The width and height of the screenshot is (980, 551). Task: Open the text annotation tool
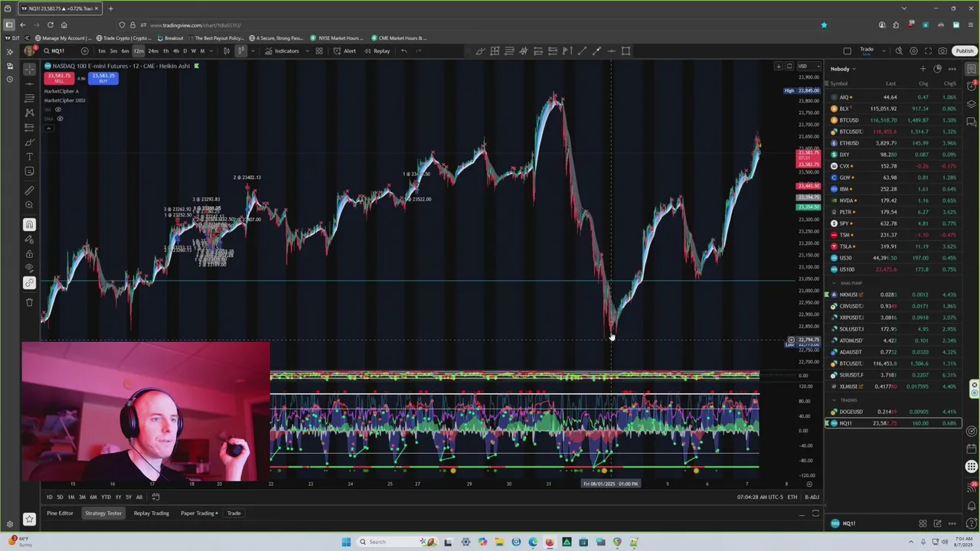pyautogui.click(x=29, y=157)
